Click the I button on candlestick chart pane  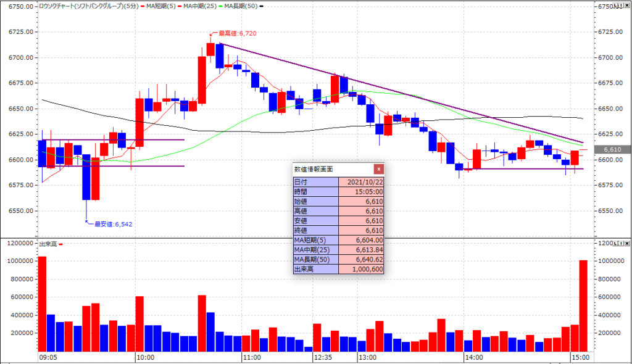[x=621, y=6]
